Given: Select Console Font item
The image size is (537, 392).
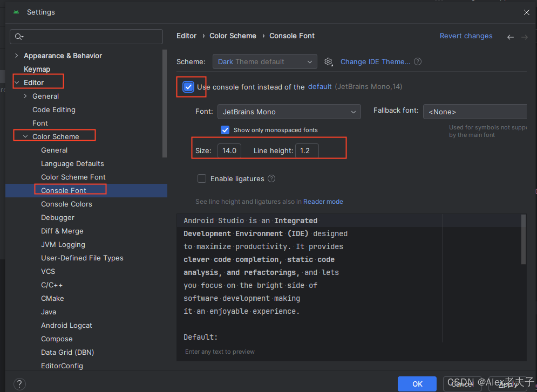Looking at the screenshot, I should point(86,190).
